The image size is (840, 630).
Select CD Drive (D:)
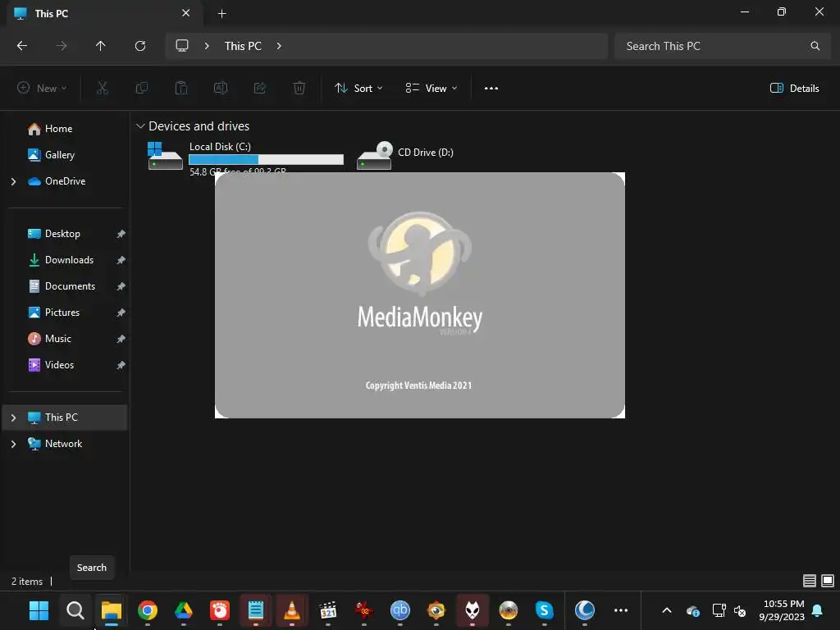tap(405, 155)
